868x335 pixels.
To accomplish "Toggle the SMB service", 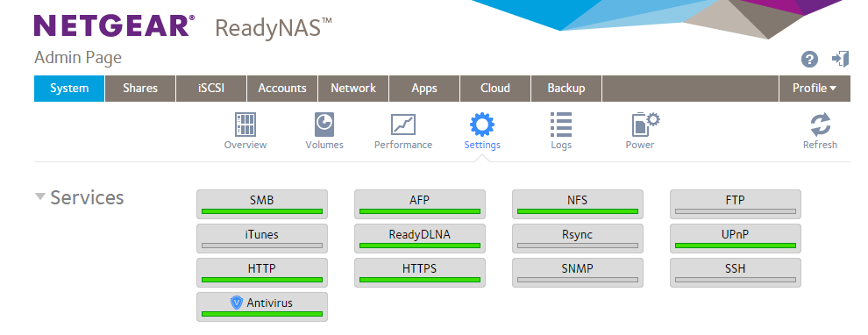I will tap(262, 204).
